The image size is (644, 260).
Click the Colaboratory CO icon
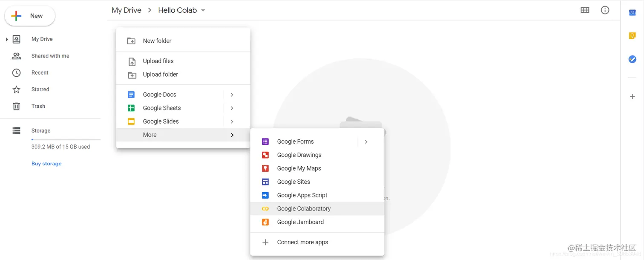coord(265,209)
